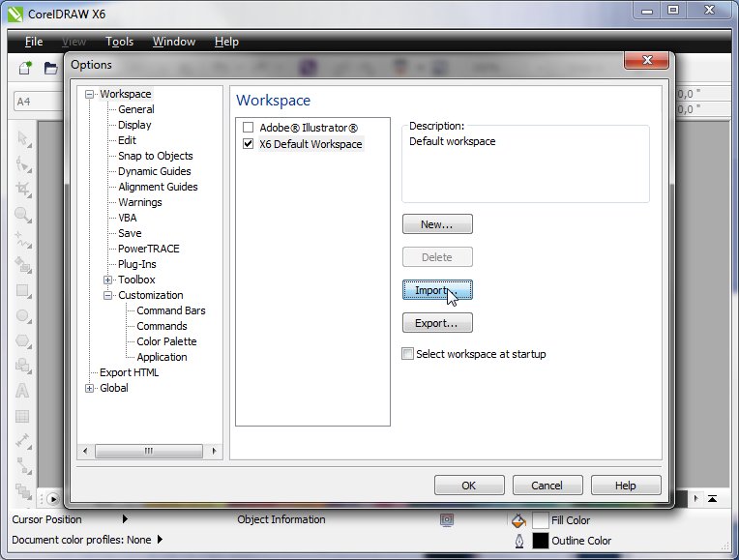Click the palette scroll-to-top arrow icon

[712, 498]
